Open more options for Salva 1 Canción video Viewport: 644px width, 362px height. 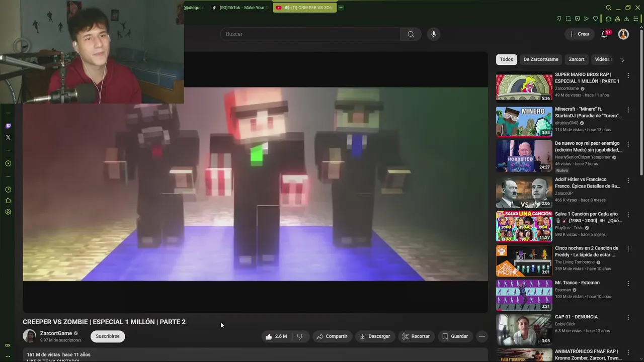[628, 215]
